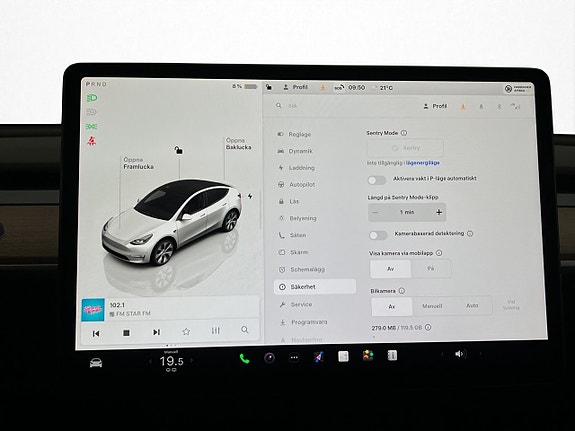The image size is (575, 431).
Task: Tap the unlock padlock icon above the car
Action: click(x=179, y=150)
